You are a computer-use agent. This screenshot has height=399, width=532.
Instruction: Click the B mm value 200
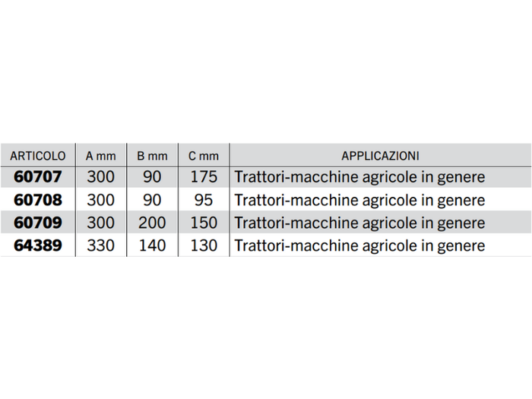pos(152,223)
